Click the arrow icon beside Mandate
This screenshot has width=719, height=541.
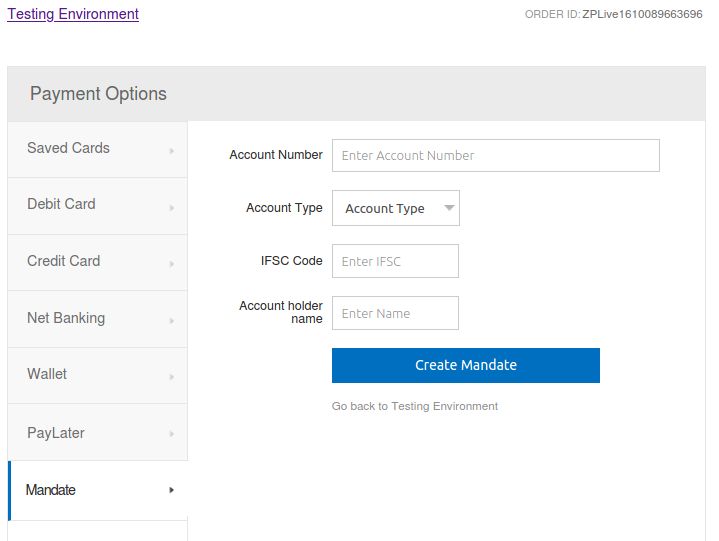[172, 490]
